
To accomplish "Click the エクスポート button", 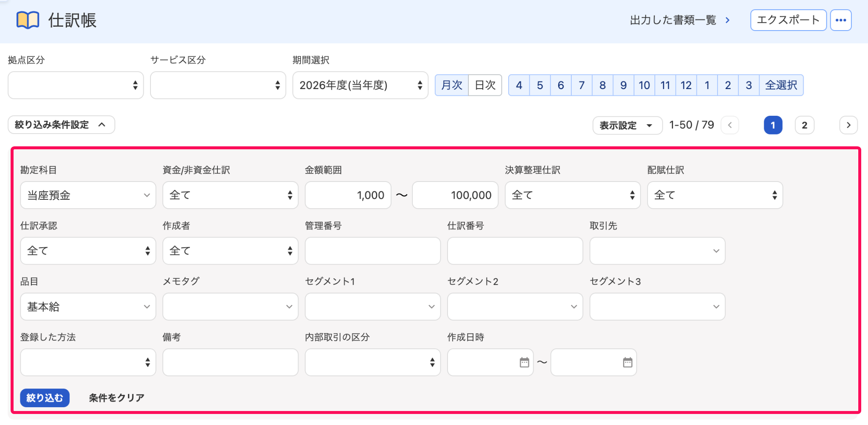I will 788,20.
